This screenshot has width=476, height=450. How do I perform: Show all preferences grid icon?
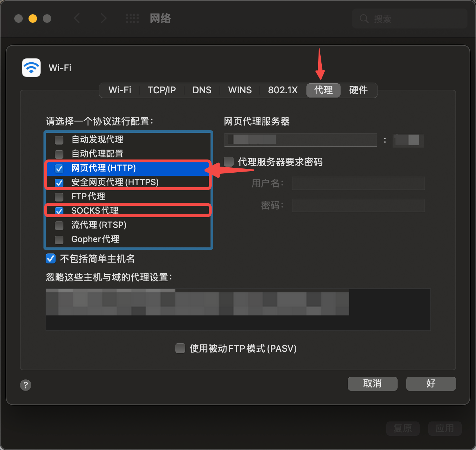pyautogui.click(x=133, y=18)
